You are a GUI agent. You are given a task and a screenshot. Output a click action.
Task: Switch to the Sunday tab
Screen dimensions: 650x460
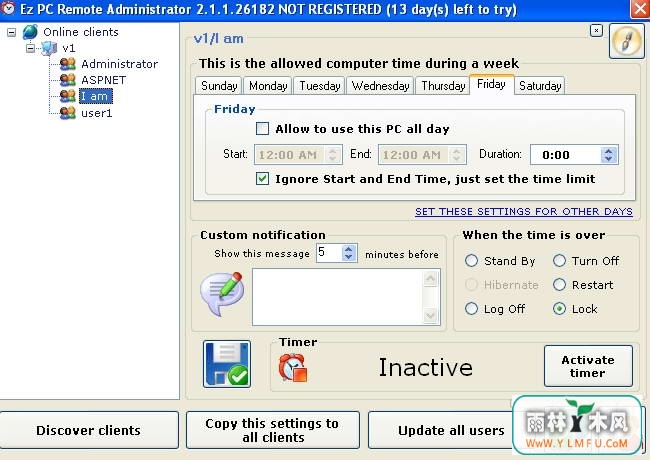point(218,85)
